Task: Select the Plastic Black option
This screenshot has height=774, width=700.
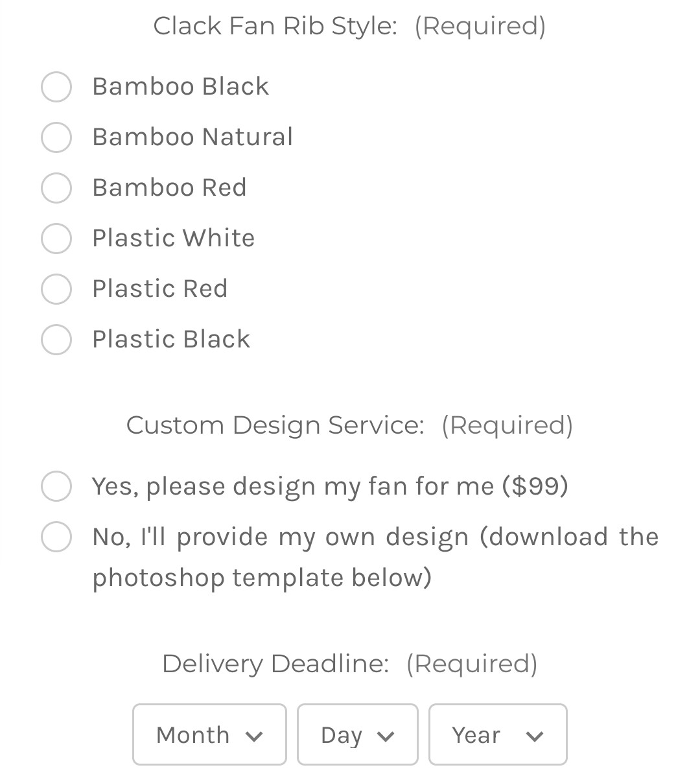Action: (x=56, y=340)
